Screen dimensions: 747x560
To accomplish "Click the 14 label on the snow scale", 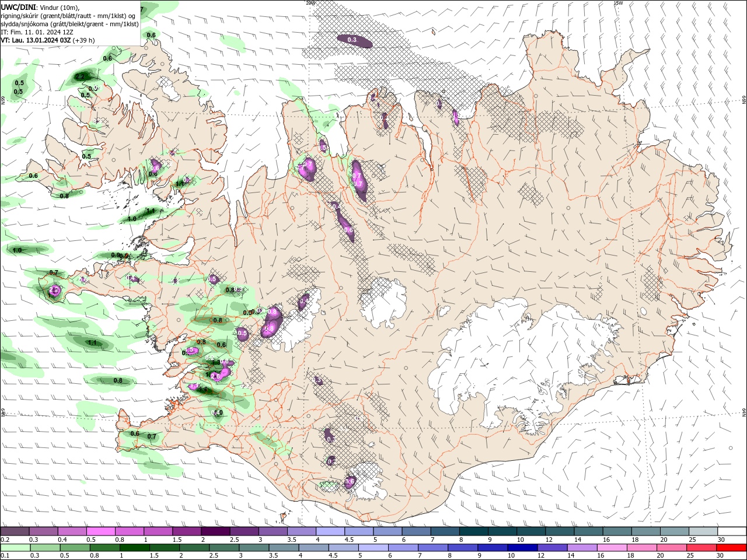I will point(577,540).
